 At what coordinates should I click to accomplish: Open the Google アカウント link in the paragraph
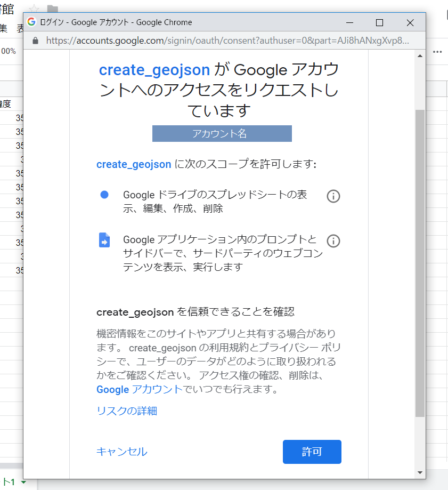pos(139,389)
